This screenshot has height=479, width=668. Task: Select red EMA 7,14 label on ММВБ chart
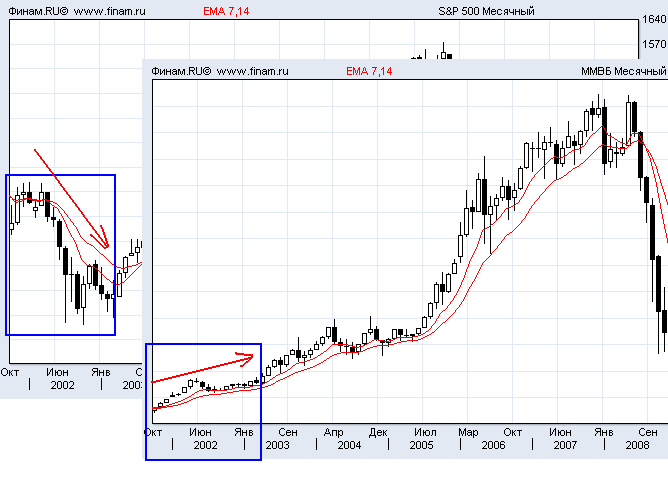(369, 71)
